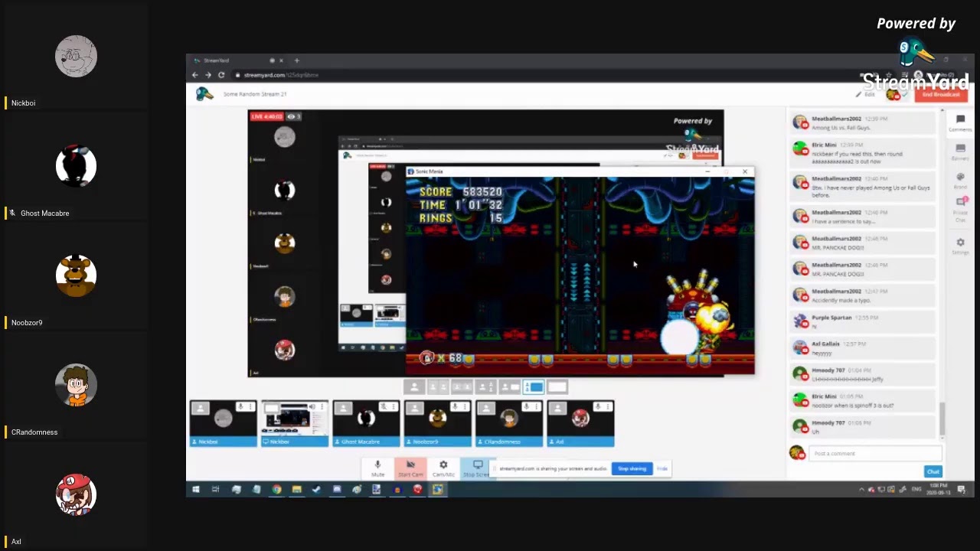This screenshot has width=980, height=551.
Task: Open a new Chrome tab
Action: pyautogui.click(x=296, y=60)
